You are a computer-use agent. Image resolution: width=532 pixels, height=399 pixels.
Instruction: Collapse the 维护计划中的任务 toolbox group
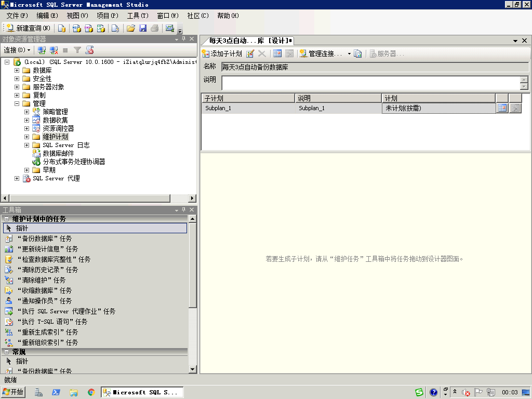click(x=6, y=219)
